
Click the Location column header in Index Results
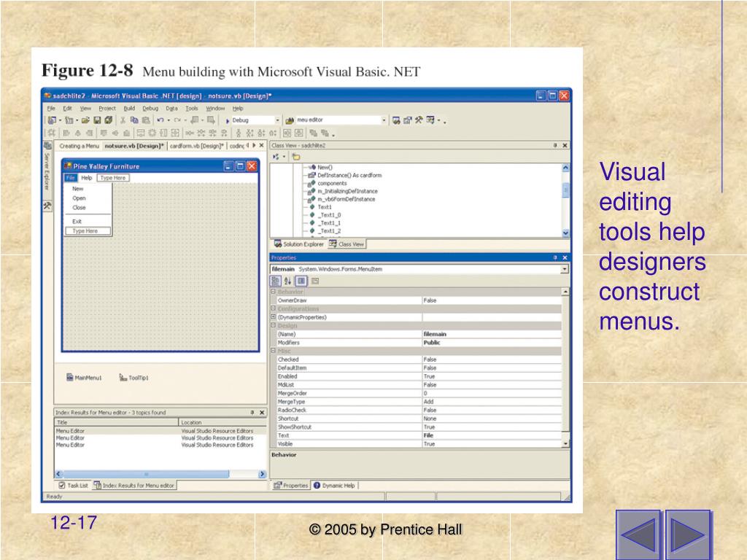222,422
